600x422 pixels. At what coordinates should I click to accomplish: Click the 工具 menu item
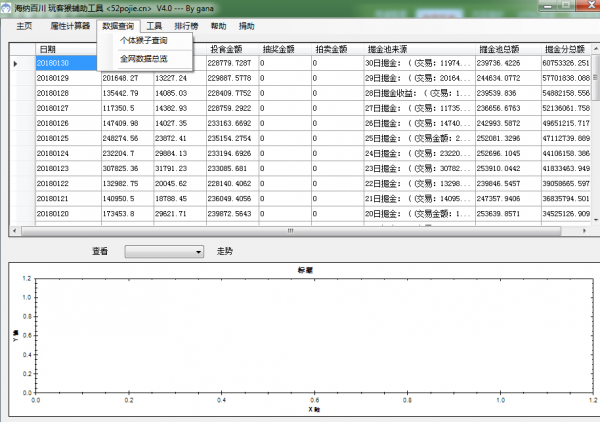tap(154, 26)
